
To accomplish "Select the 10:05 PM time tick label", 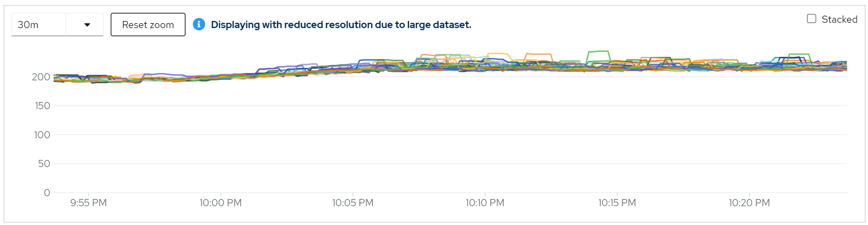I will pos(353,203).
